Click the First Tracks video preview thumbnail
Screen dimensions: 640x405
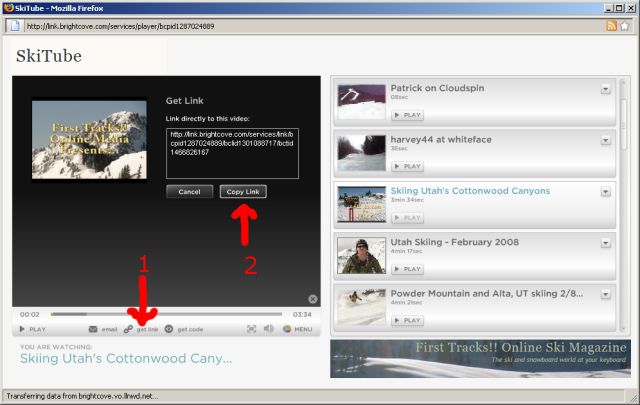pyautogui.click(x=89, y=140)
